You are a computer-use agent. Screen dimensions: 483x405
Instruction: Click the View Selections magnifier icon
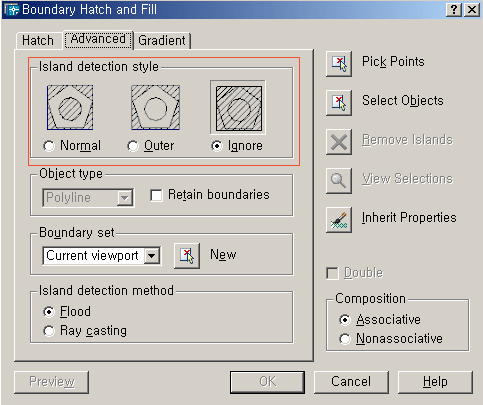click(x=339, y=181)
